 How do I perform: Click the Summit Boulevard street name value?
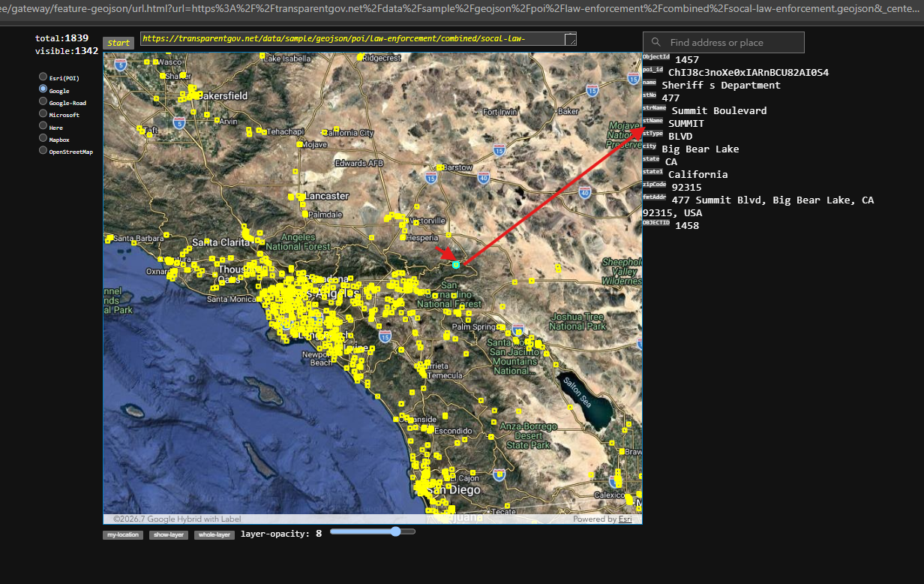719,110
